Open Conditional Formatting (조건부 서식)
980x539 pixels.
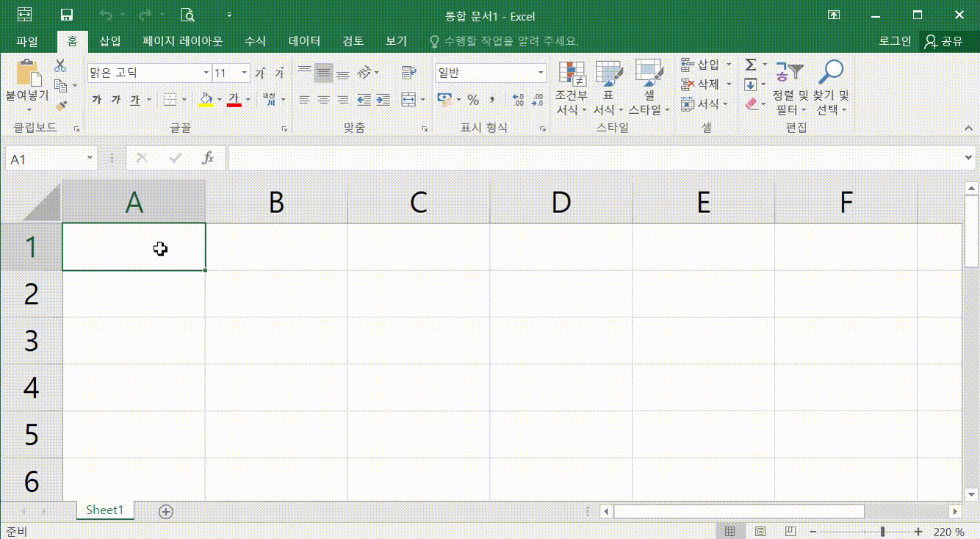click(572, 87)
